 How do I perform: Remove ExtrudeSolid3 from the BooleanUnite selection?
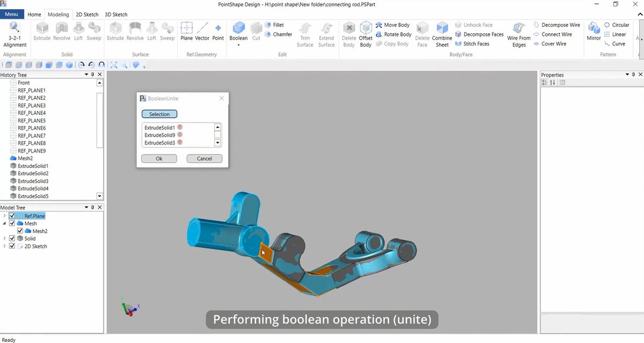(x=180, y=143)
